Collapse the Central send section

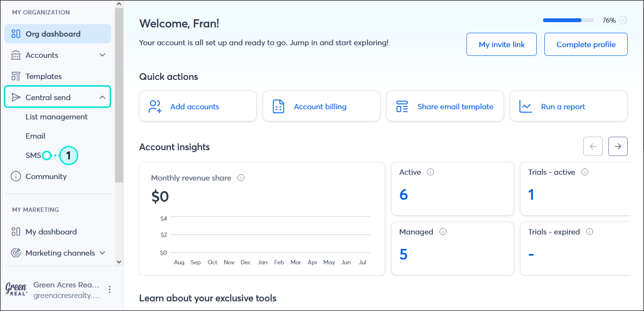102,97
